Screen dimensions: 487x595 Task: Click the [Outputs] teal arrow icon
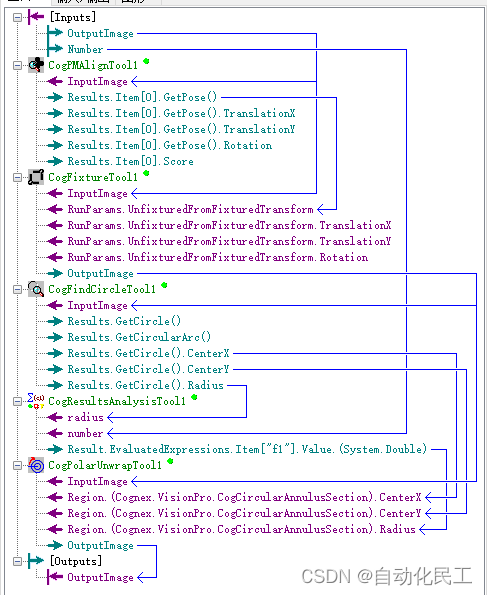point(36,561)
